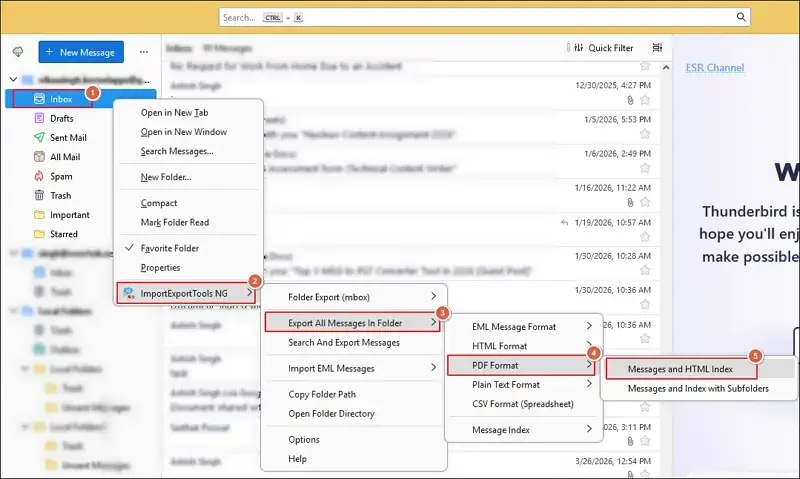Click the ImportExportTools NG icon
The image size is (800, 479).
pyautogui.click(x=129, y=293)
